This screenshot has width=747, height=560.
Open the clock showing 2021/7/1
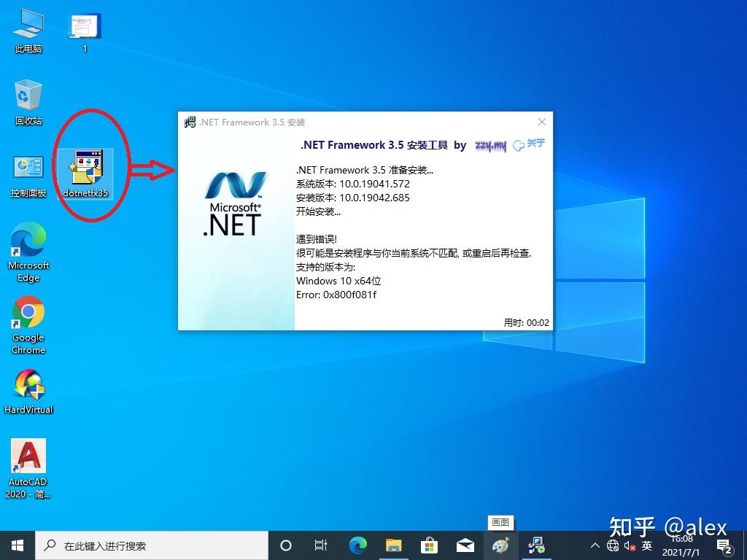click(681, 545)
